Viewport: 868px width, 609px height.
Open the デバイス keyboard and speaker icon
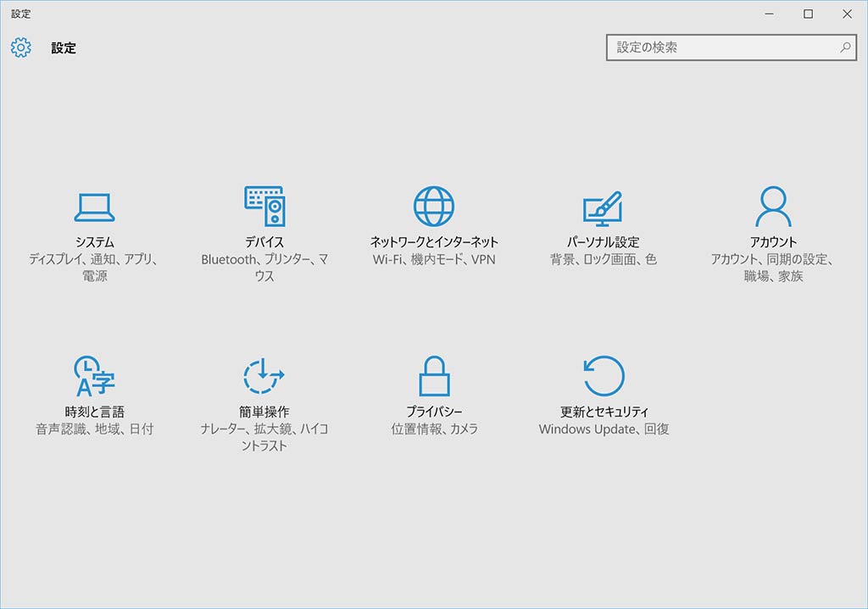click(x=264, y=206)
